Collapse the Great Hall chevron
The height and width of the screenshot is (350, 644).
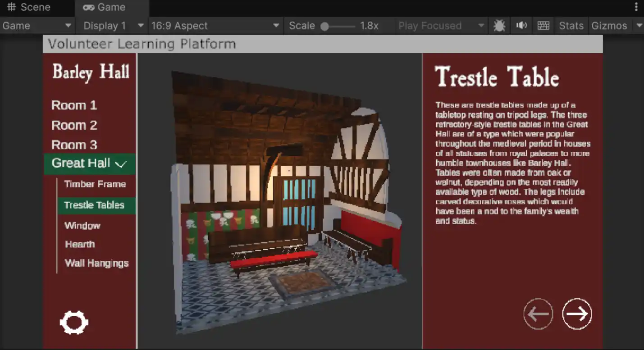(121, 164)
